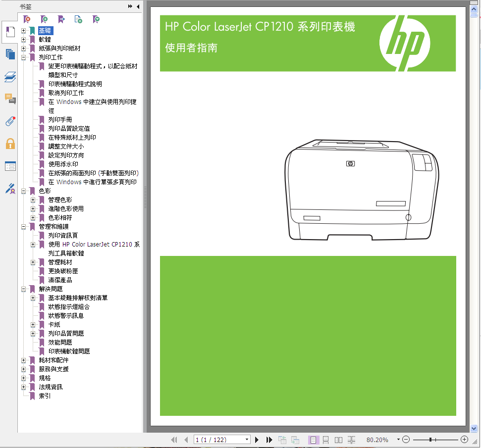Click the previous view icon
Image resolution: width=481 pixels, height=448 pixels.
282,440
